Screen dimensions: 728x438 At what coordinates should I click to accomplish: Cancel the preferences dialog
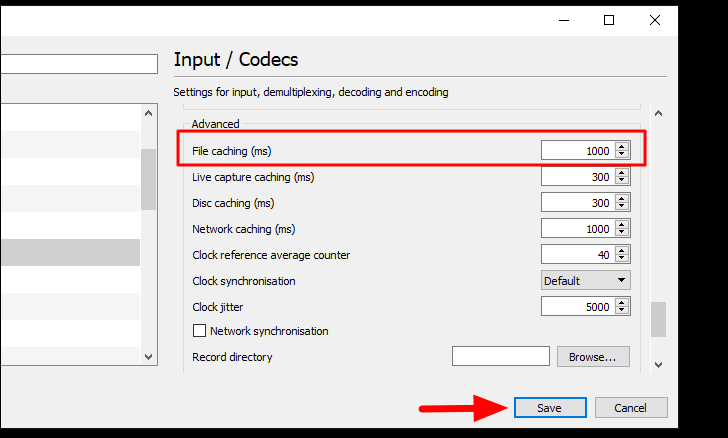pyautogui.click(x=631, y=407)
